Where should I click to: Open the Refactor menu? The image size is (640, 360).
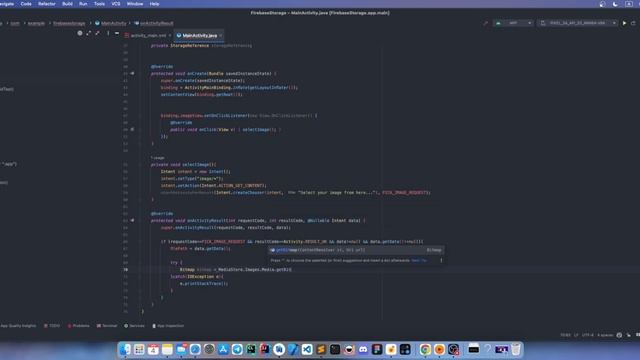pyautogui.click(x=47, y=4)
